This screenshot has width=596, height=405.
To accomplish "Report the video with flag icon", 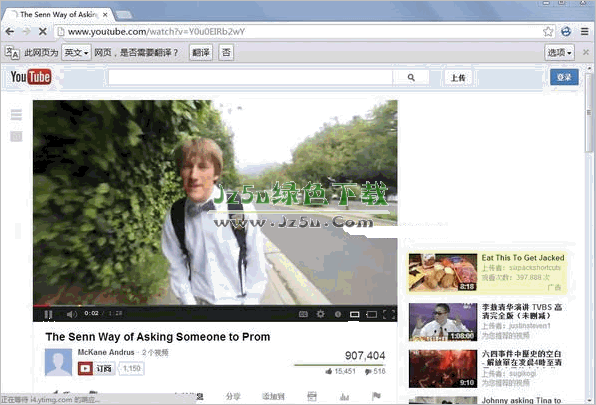I will click(376, 397).
